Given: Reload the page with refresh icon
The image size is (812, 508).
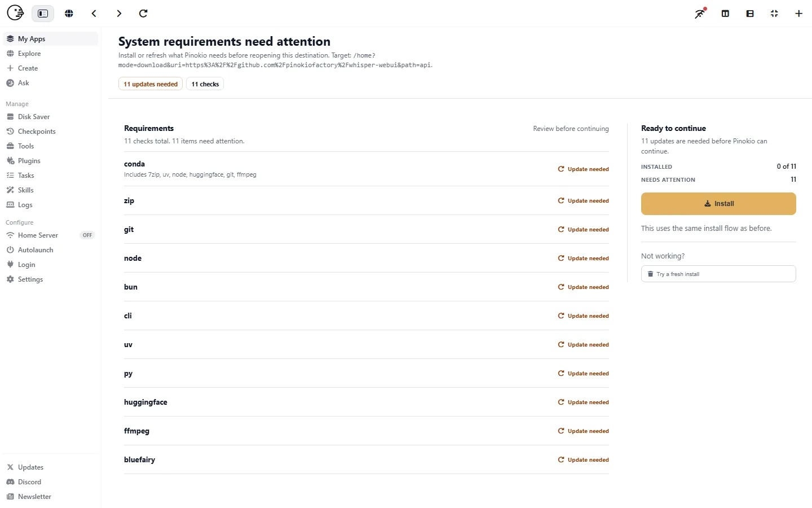Looking at the screenshot, I should 143,14.
